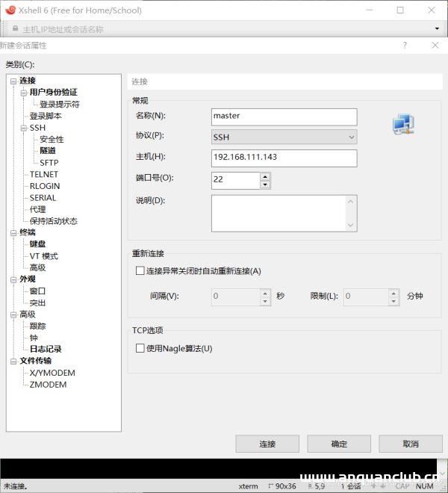Select SERIAL in category tree

coord(43,198)
